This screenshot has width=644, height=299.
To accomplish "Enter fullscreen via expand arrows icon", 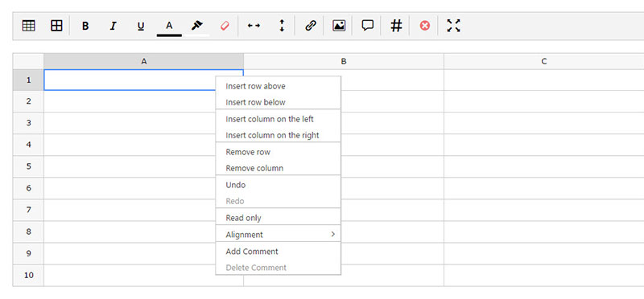I will tap(453, 26).
